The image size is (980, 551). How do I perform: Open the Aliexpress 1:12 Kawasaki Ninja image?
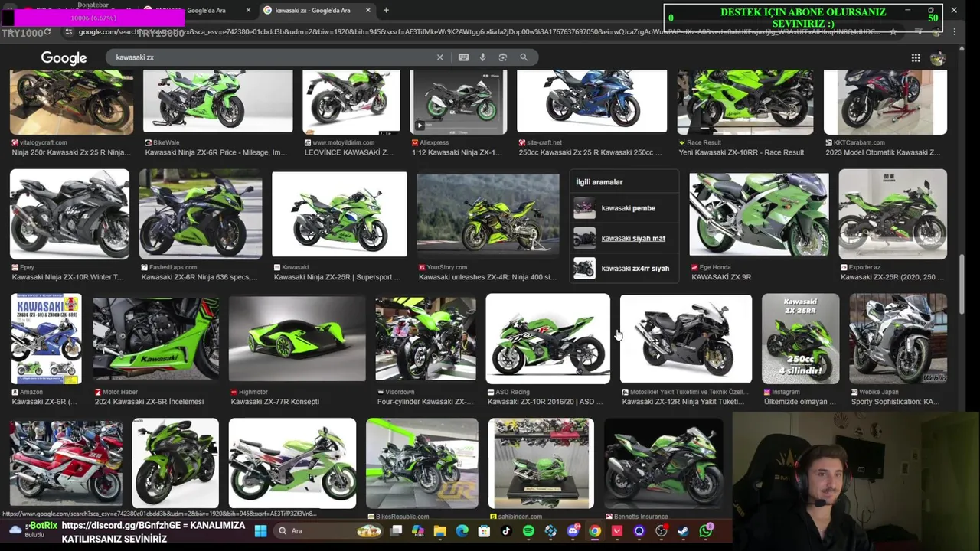pos(458,101)
